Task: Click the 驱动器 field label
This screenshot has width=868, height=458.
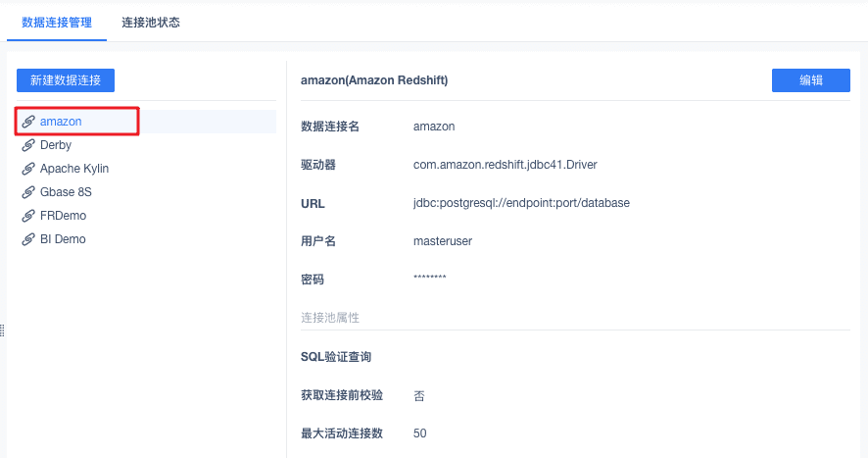Action: pyautogui.click(x=318, y=165)
